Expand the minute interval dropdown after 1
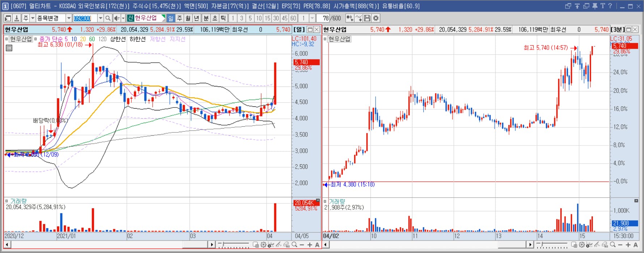 (312, 18)
